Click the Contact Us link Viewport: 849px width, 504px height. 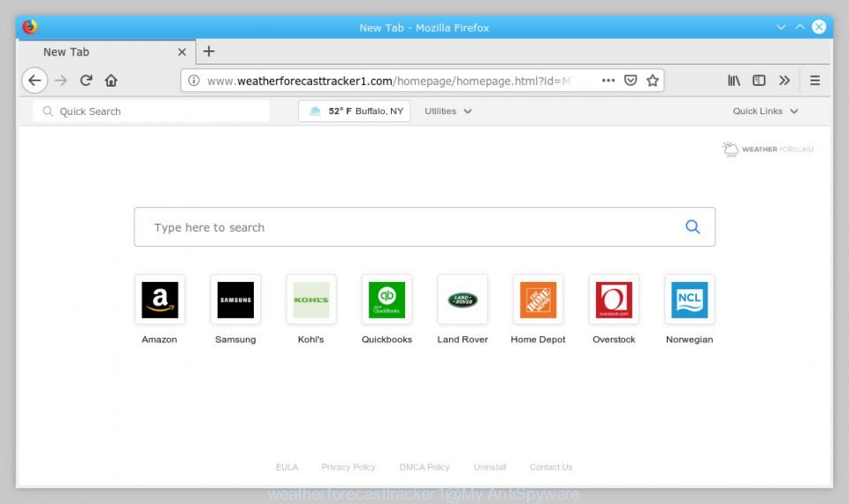coord(551,467)
